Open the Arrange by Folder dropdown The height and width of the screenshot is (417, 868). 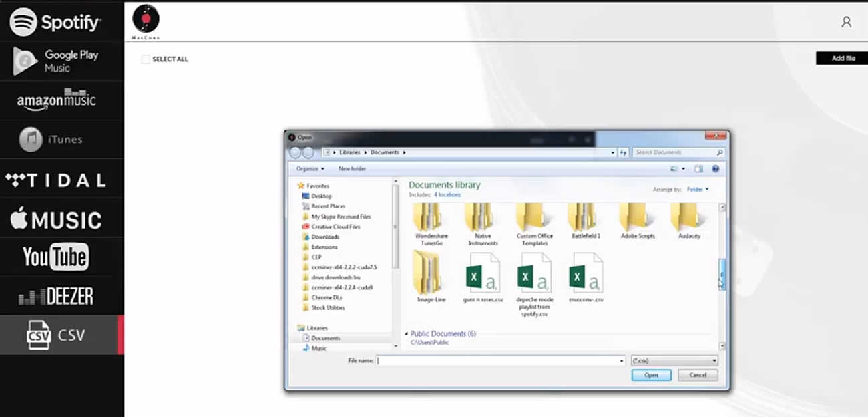coord(698,190)
